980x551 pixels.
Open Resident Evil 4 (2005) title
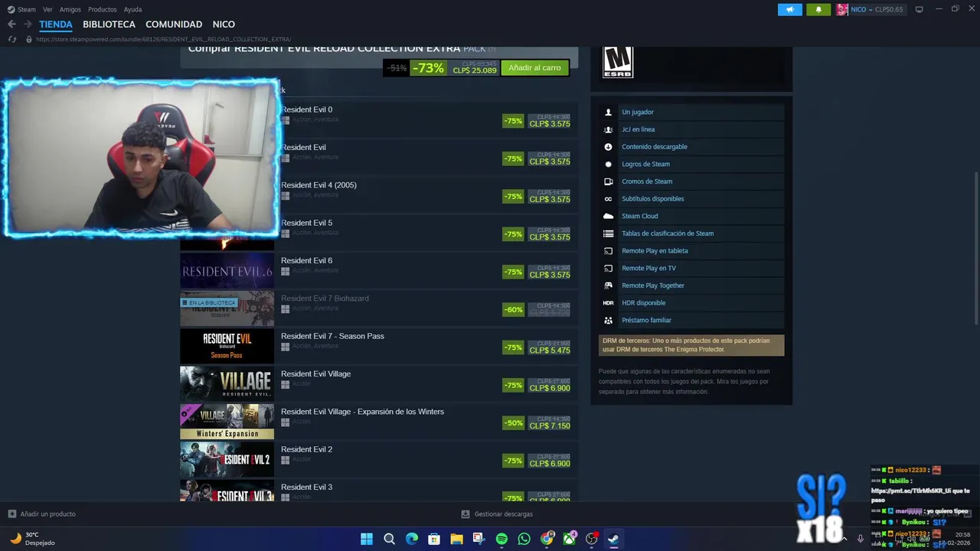(x=318, y=185)
